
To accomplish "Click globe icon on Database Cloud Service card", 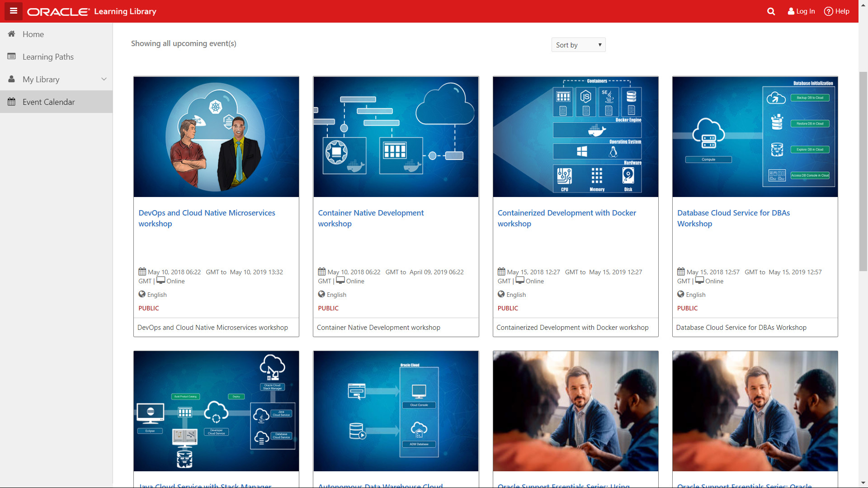I will [680, 294].
